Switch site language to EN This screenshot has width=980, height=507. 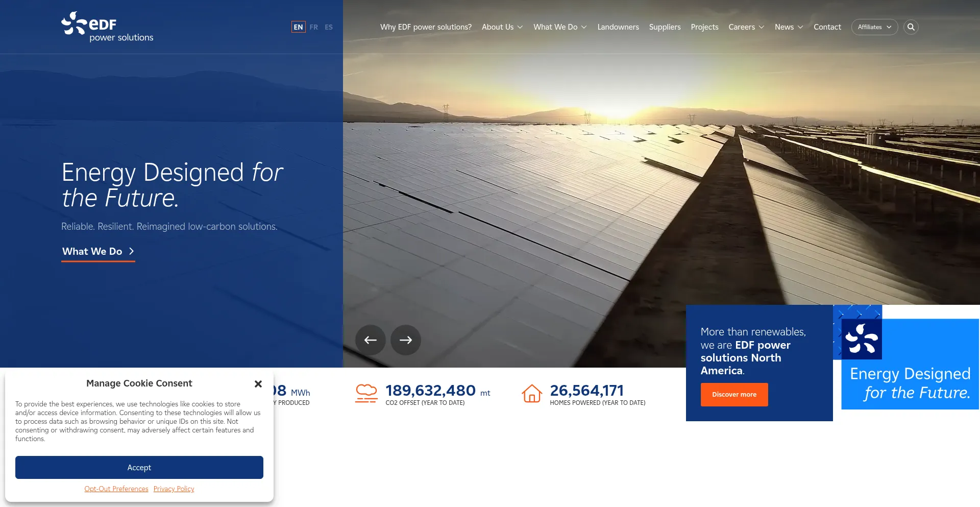(x=298, y=27)
